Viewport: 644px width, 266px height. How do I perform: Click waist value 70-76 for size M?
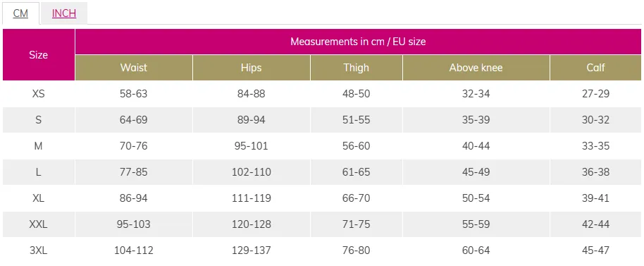[x=133, y=146]
